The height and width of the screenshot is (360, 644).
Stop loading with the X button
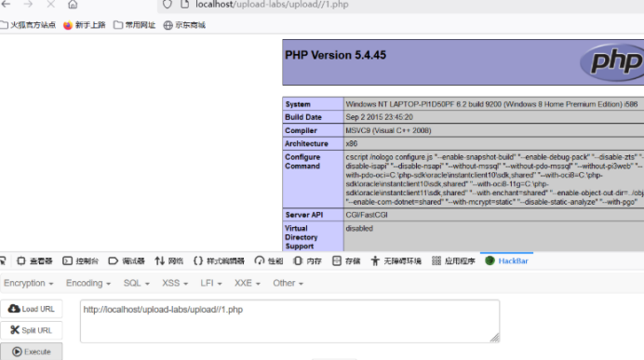click(x=50, y=4)
